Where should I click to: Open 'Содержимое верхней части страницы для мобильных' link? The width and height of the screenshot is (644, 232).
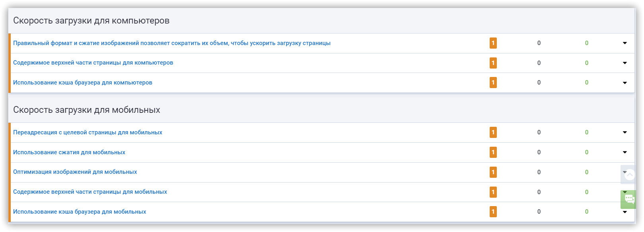coord(90,192)
